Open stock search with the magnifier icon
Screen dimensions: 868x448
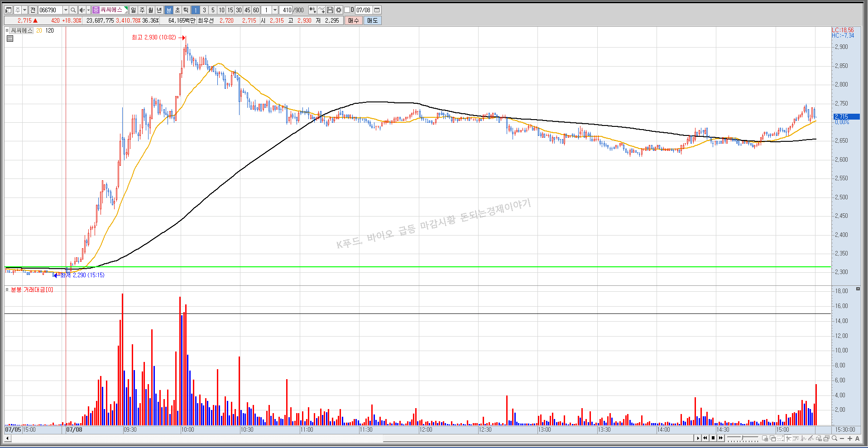73,10
